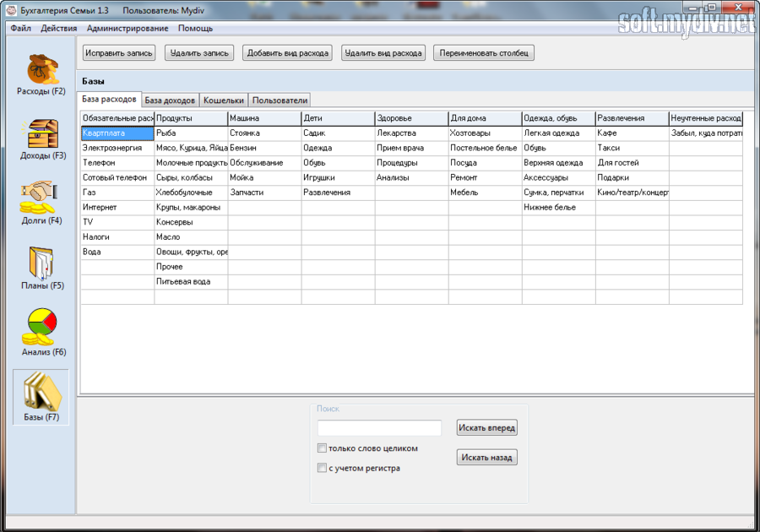760x532 pixels.
Task: Click the Переименовать столбец button
Action: click(x=484, y=53)
